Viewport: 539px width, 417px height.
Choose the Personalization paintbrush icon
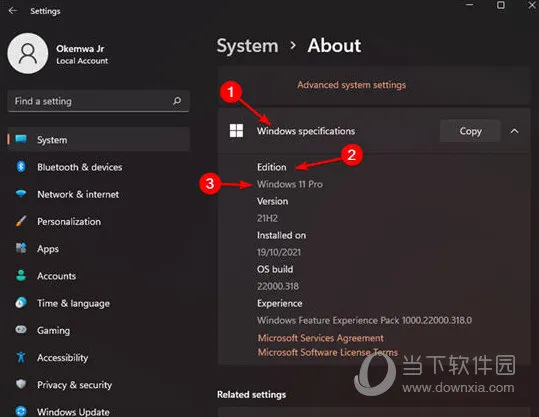[21, 221]
